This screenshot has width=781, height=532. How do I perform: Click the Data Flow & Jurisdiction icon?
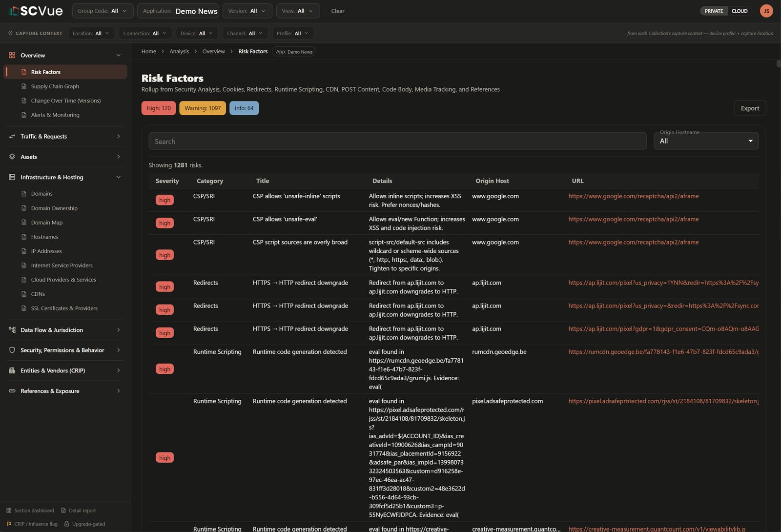[x=12, y=330]
